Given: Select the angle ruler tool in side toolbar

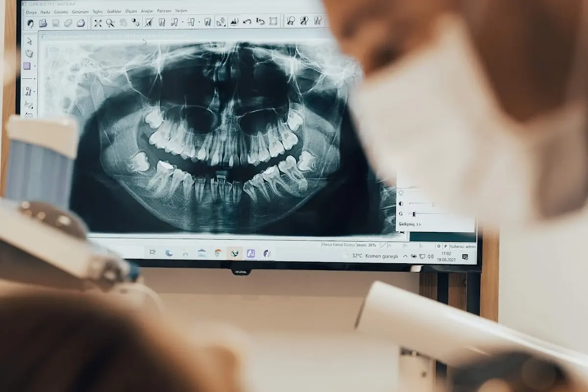Looking at the screenshot, I should 28,104.
